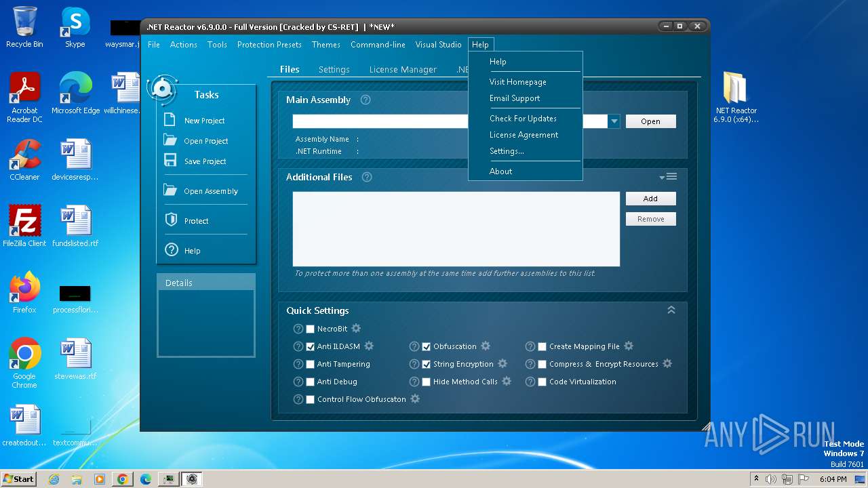Click the New Project task icon

point(170,120)
